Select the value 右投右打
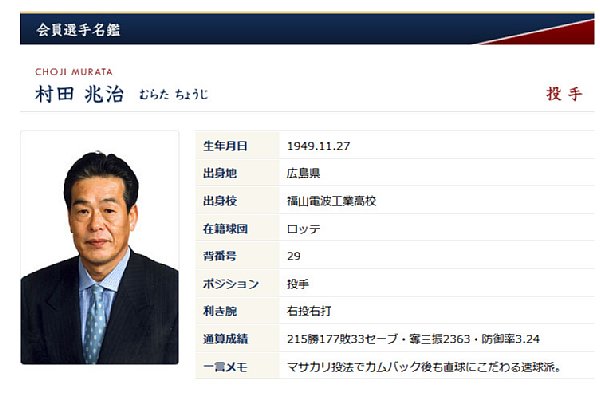This screenshot has height=393, width=600. (309, 311)
